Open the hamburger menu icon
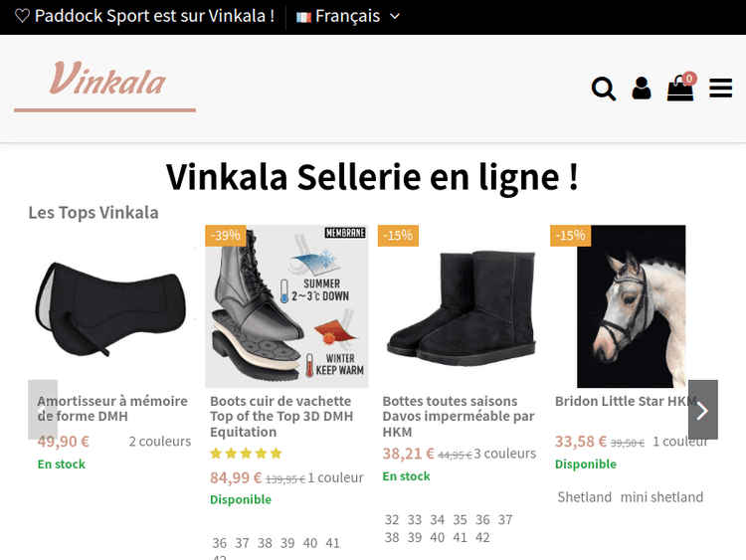 (720, 89)
